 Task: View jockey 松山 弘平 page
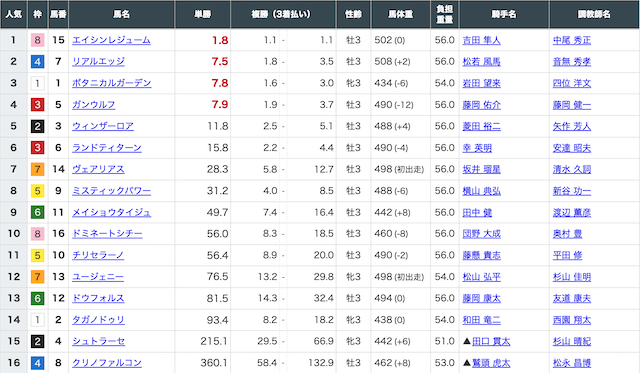(x=481, y=278)
